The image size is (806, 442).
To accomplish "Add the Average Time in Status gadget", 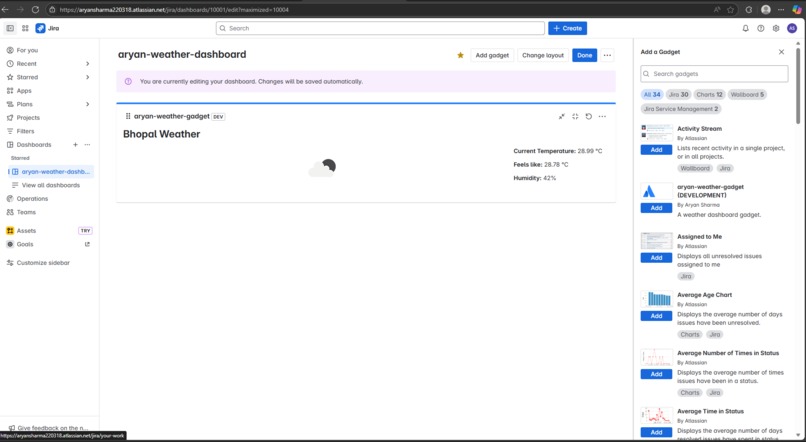I will point(656,432).
